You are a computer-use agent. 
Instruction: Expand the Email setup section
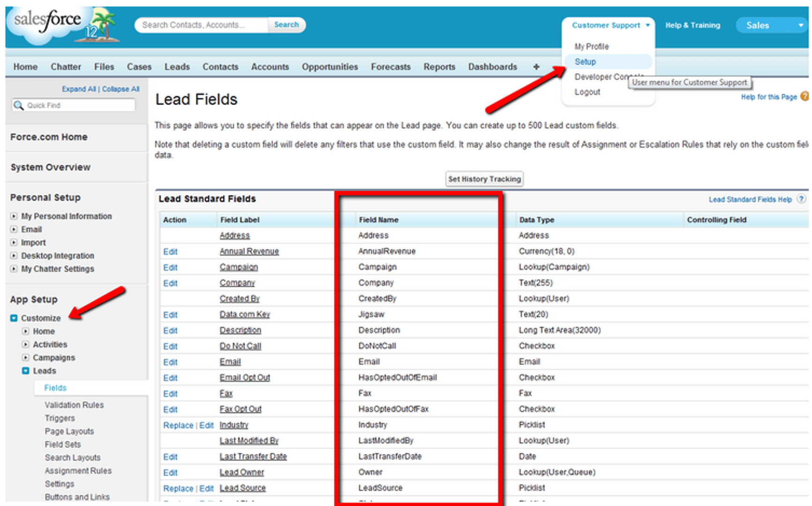click(x=14, y=230)
